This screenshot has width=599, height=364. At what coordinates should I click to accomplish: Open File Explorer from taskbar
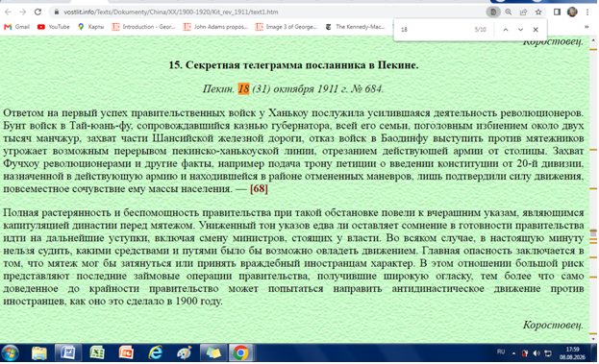click(x=39, y=352)
